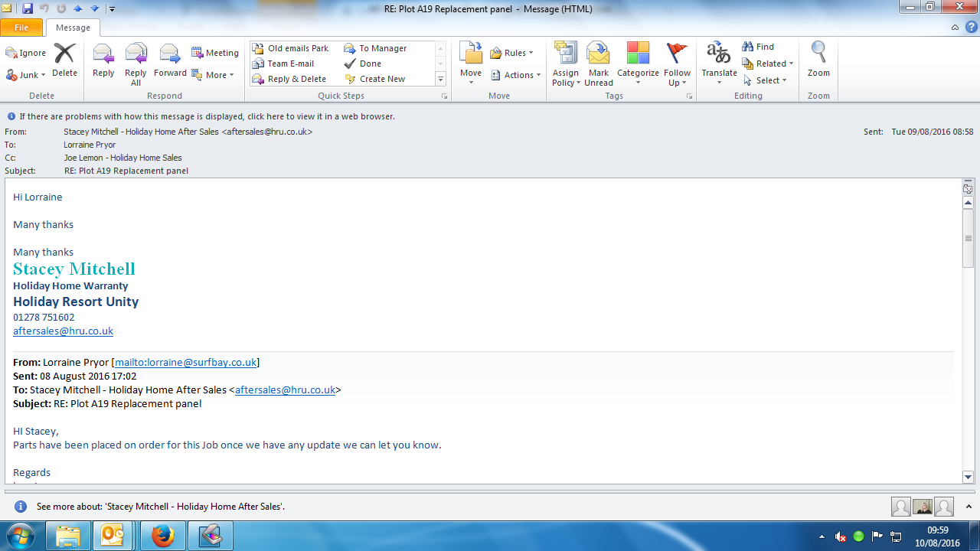
Task: Click the Windows Start button
Action: click(21, 536)
